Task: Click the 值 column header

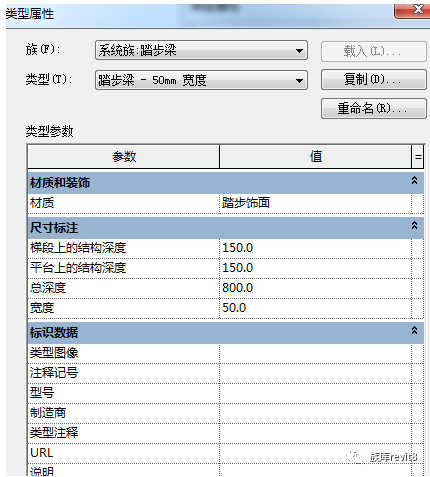Action: click(316, 156)
